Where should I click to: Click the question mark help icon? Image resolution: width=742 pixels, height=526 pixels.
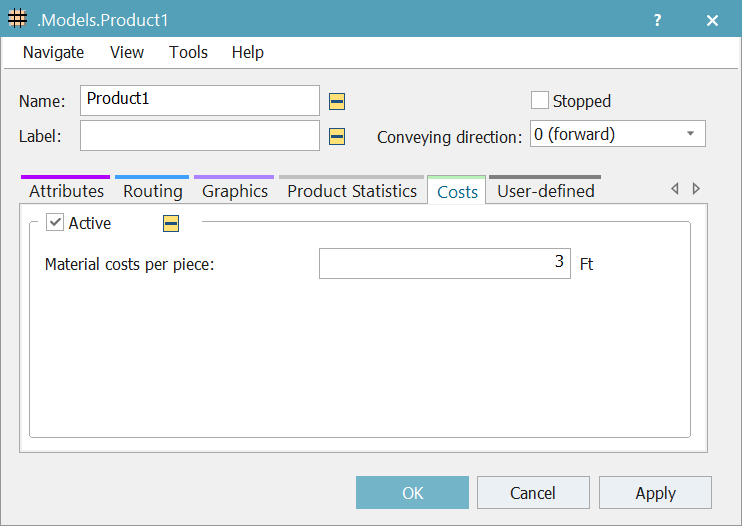657,20
